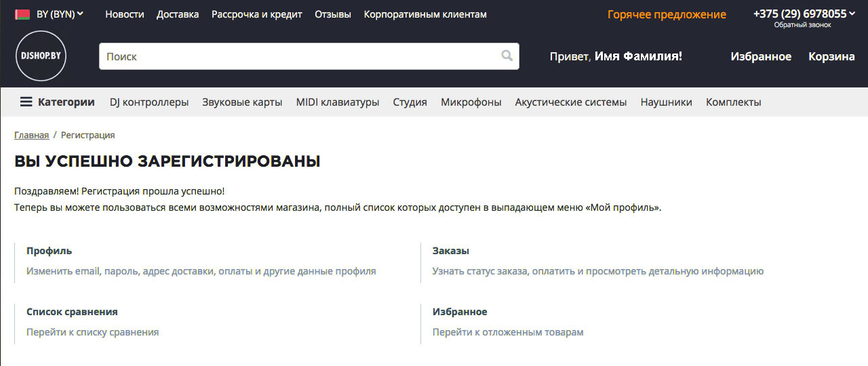
Task: Click Перейти к отложенным товарам link
Action: point(508,332)
